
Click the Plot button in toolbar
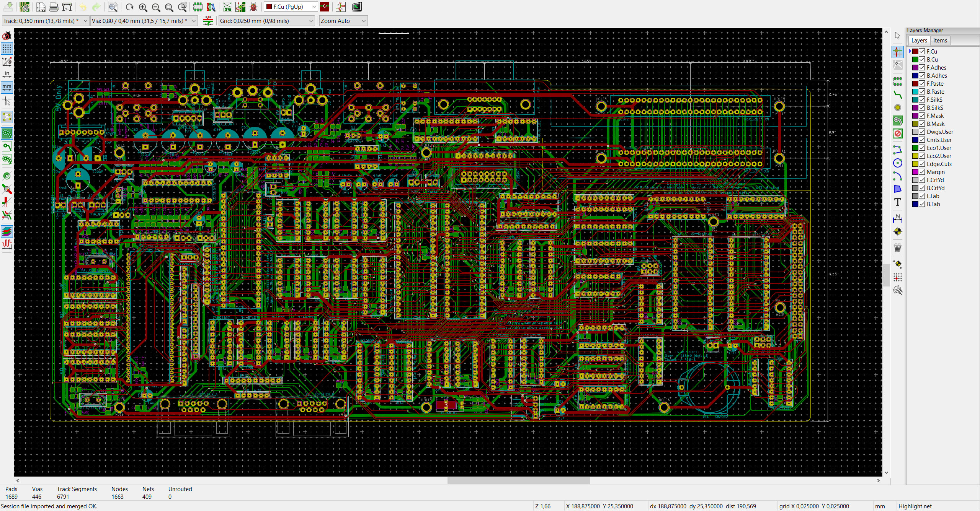point(67,7)
